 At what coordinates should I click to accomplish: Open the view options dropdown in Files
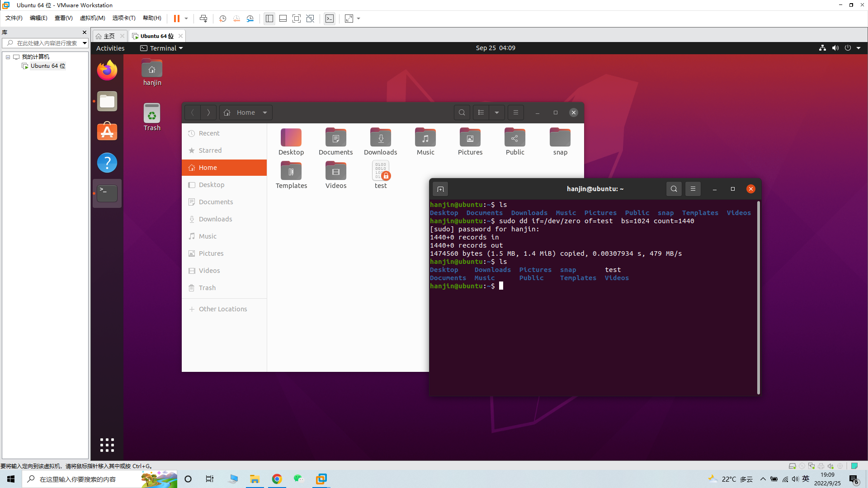click(x=497, y=113)
